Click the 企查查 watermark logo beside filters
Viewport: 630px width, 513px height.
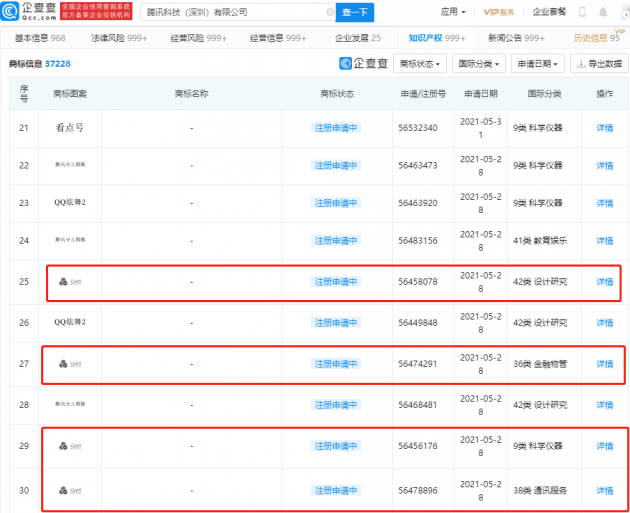click(364, 63)
